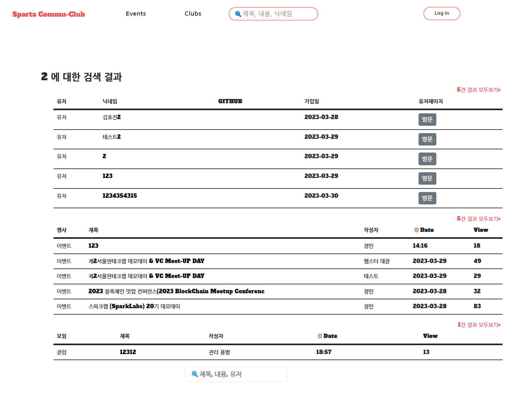The width and height of the screenshot is (514, 420).
Task: Click the top search input field
Action: pyautogui.click(x=273, y=14)
